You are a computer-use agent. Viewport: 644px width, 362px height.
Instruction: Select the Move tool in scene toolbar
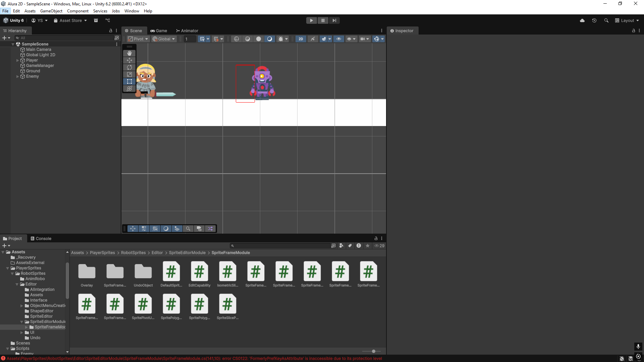click(x=129, y=60)
